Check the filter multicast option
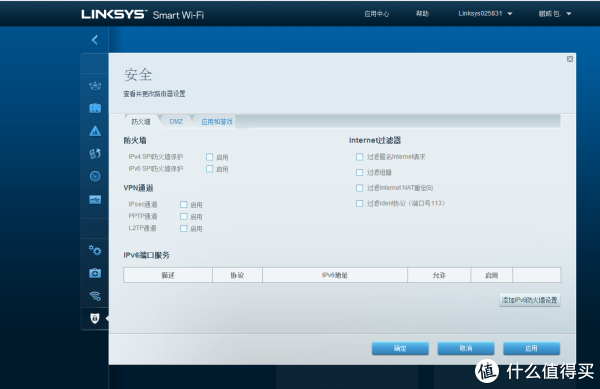This screenshot has height=389, width=600. [x=359, y=173]
